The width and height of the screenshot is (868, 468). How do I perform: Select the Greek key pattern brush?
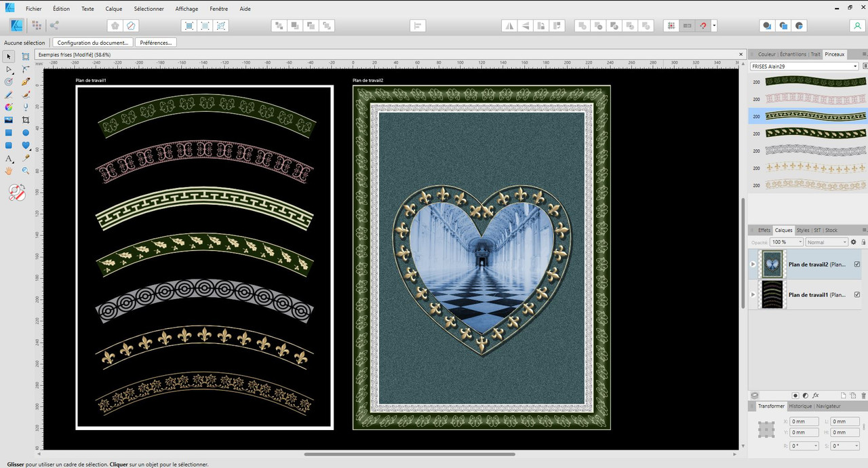point(808,116)
